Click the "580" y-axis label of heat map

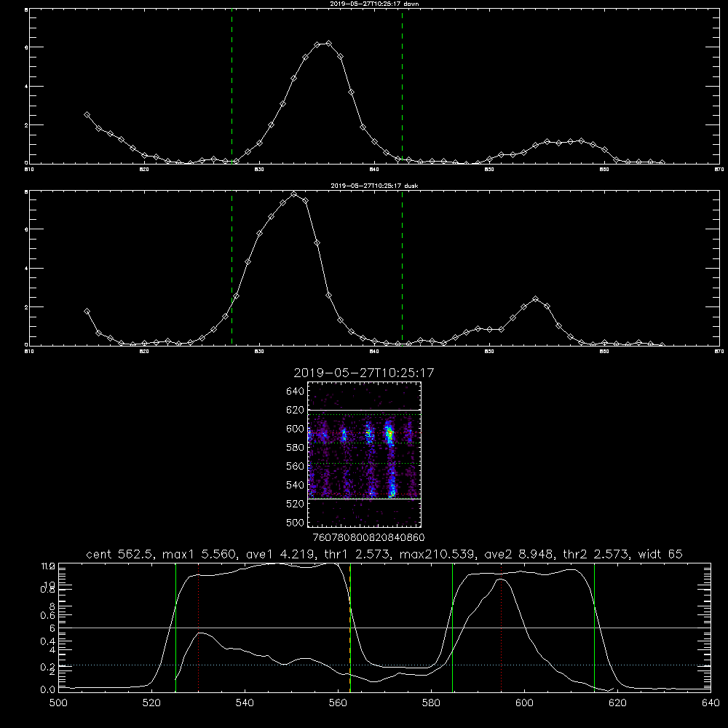(x=296, y=447)
